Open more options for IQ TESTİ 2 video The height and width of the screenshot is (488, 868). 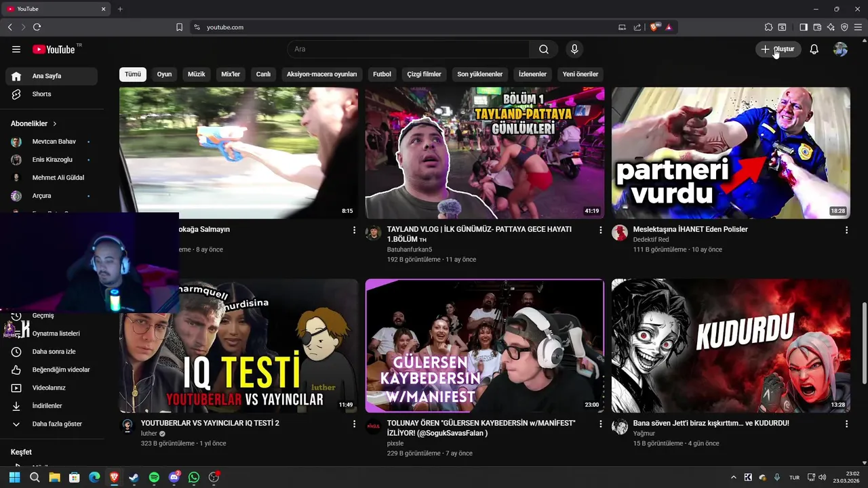click(x=354, y=424)
